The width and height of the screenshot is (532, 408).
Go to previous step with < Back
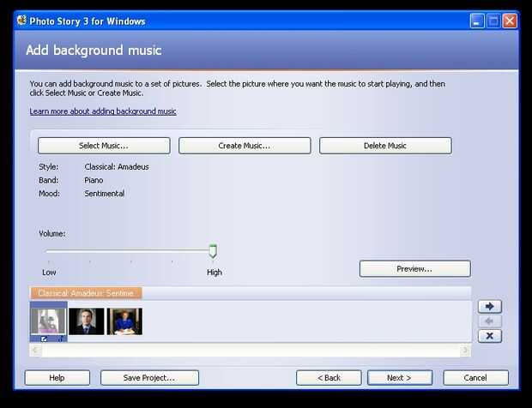329,377
